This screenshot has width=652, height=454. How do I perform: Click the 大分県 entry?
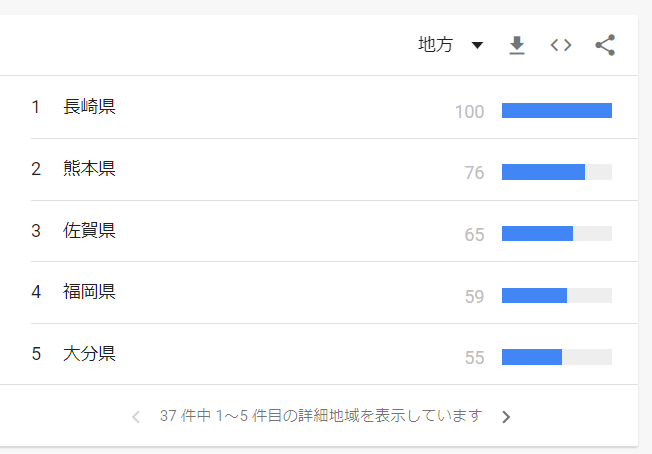coord(89,354)
